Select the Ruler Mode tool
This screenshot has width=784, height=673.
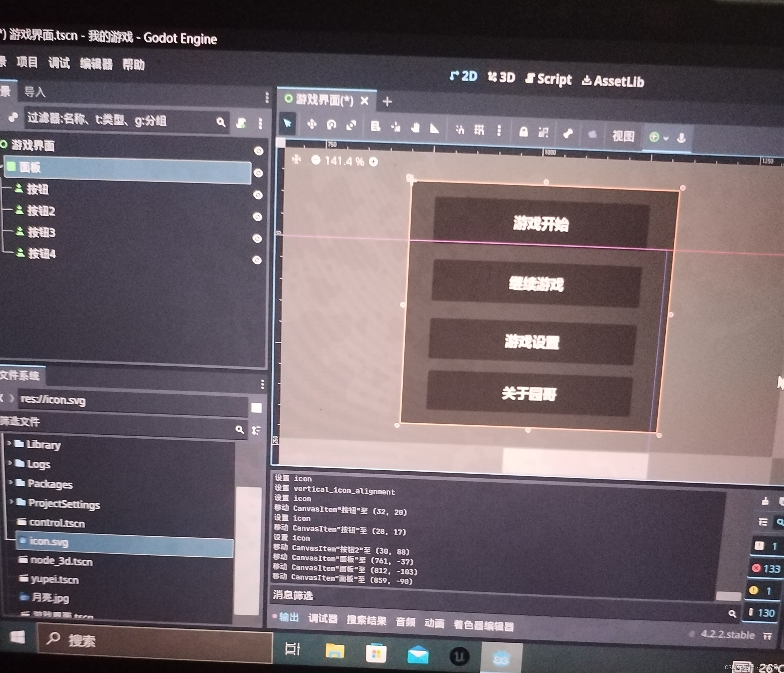point(434,128)
